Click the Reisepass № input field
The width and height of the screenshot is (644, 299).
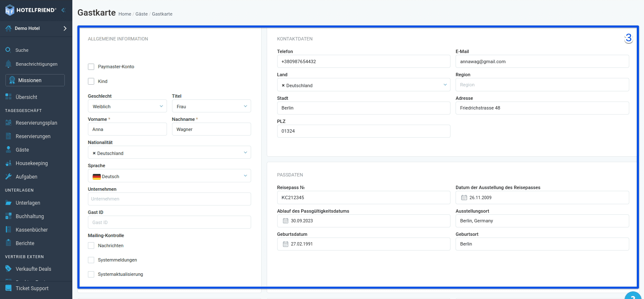[364, 198]
